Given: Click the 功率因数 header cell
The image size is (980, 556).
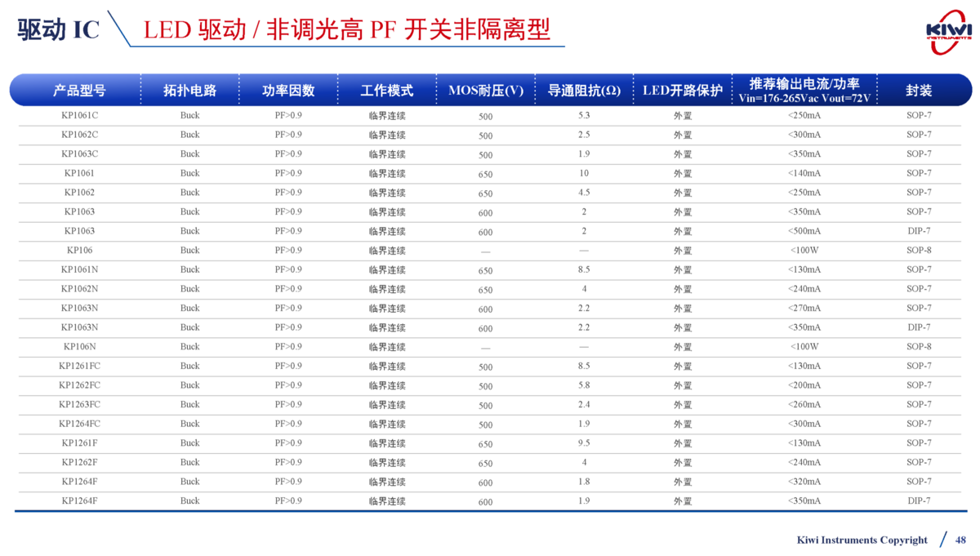Looking at the screenshot, I should pyautogui.click(x=287, y=91).
